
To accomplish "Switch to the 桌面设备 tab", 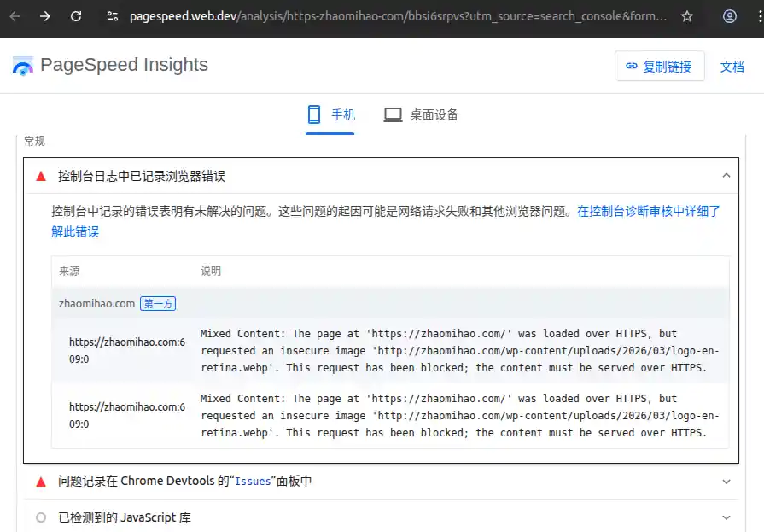I will (422, 114).
